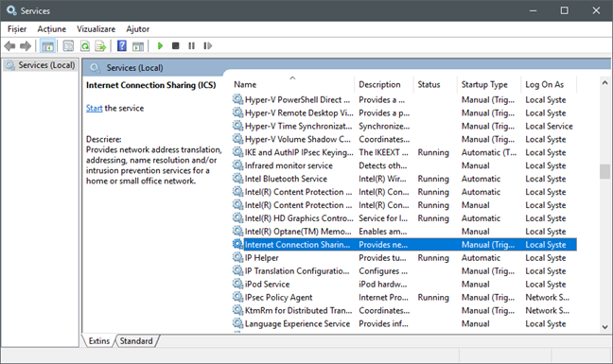
Task: Click gear icon of IPsec Policy Agent
Action: pyautogui.click(x=237, y=297)
